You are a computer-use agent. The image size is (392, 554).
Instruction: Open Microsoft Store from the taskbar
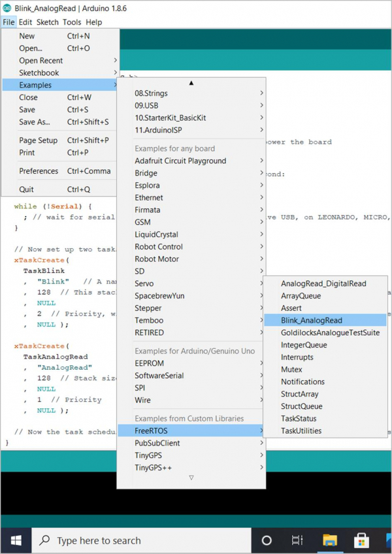click(x=361, y=540)
